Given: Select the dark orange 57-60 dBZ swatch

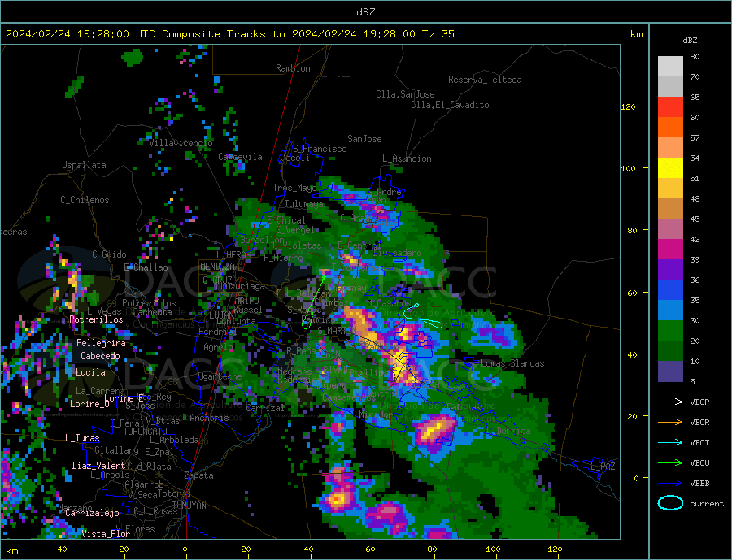Looking at the screenshot, I should [670, 128].
